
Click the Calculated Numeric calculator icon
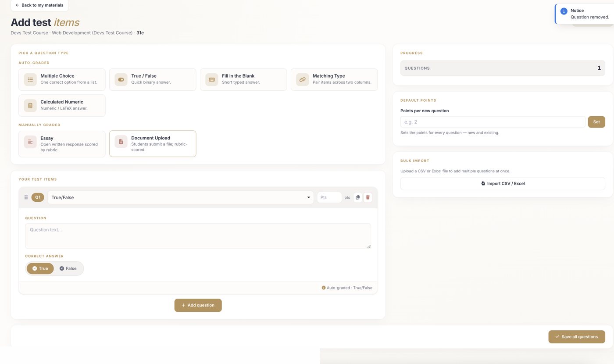click(30, 106)
